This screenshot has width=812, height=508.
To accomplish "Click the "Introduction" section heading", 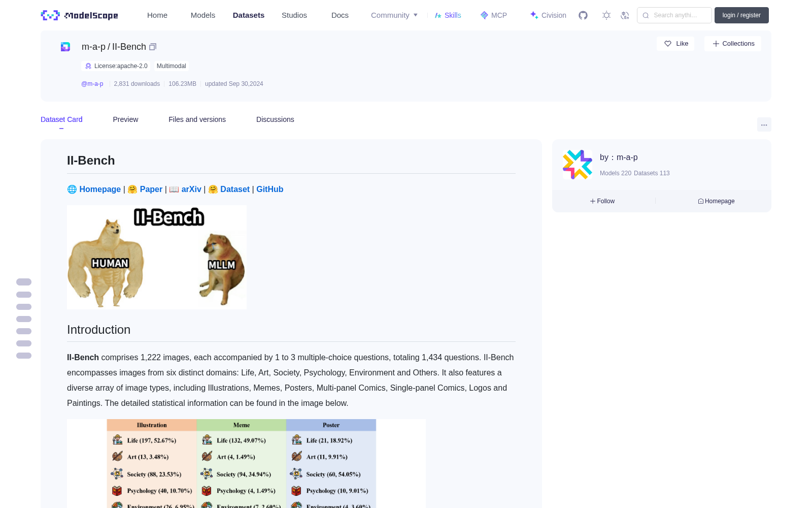I will [x=98, y=330].
